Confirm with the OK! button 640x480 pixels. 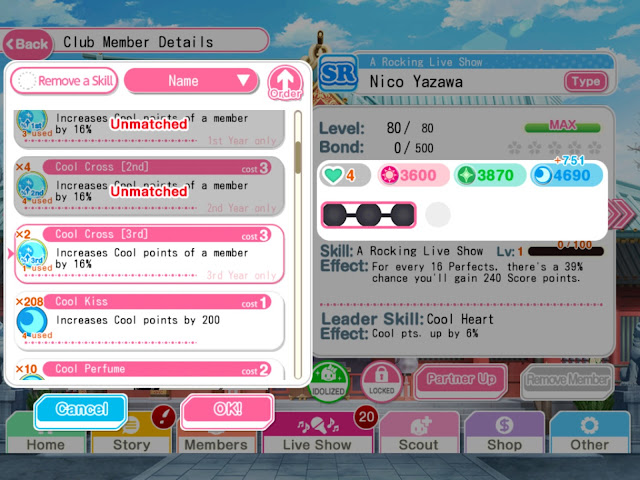[227, 410]
